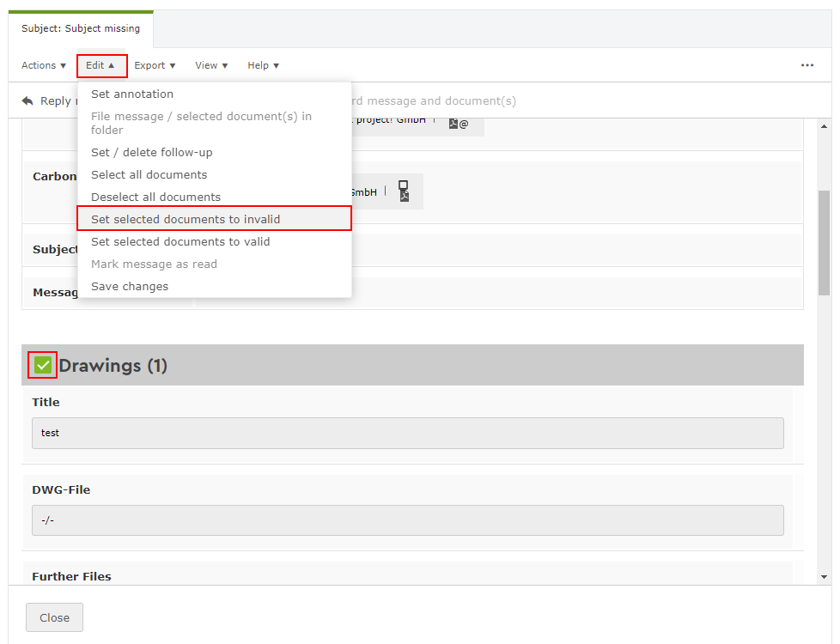Image resolution: width=840 pixels, height=644 pixels.
Task: Click the vertical scrollbar thumb
Action: 824,242
